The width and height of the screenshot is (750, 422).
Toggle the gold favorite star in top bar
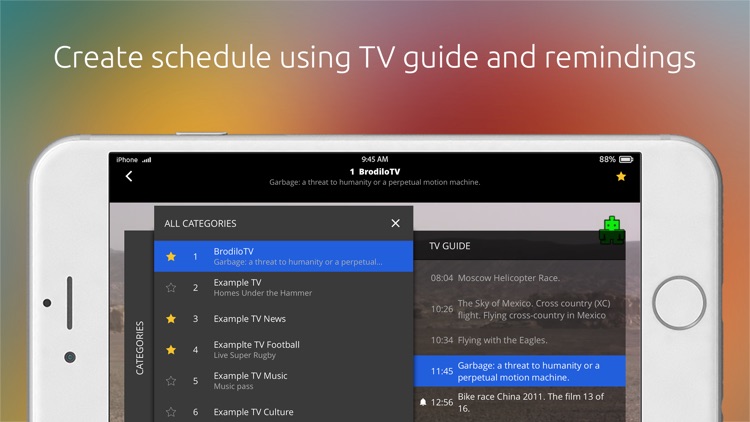point(621,177)
